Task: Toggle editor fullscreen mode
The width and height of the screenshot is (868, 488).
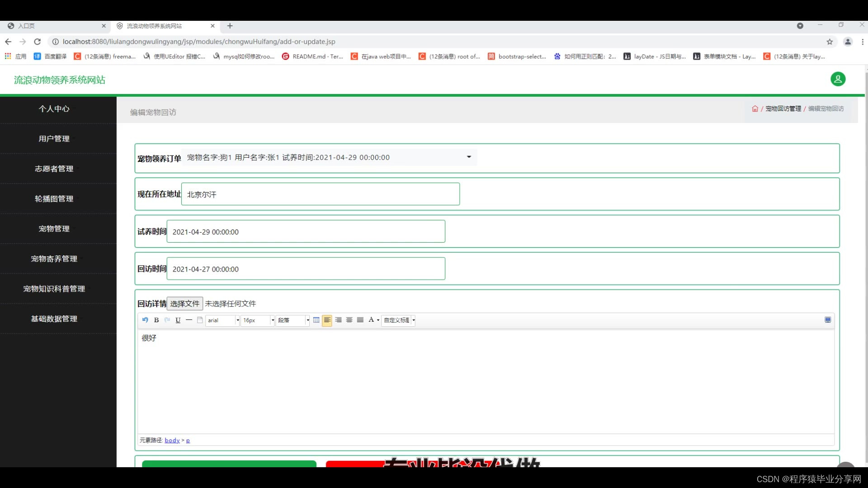Action: (828, 320)
